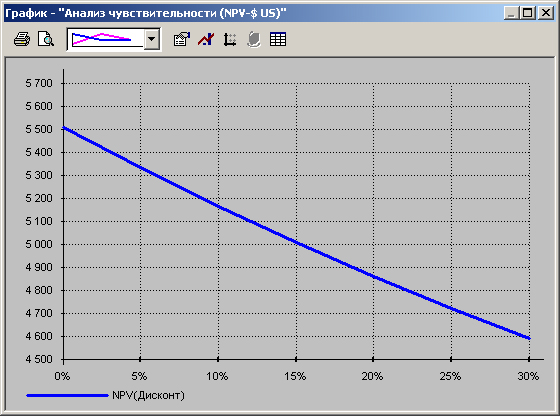Viewport: 560px width, 416px height.
Task: Click the red line chart settings icon
Action: [206, 39]
